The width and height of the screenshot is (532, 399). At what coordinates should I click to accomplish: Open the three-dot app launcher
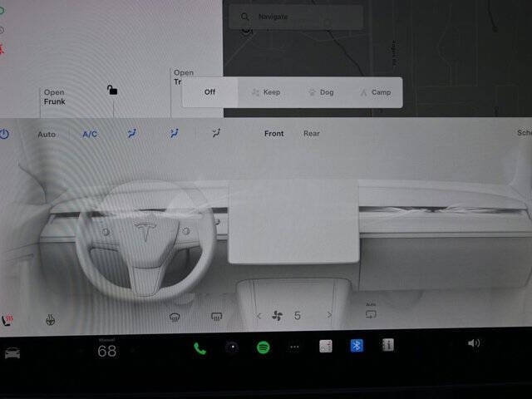(x=294, y=347)
